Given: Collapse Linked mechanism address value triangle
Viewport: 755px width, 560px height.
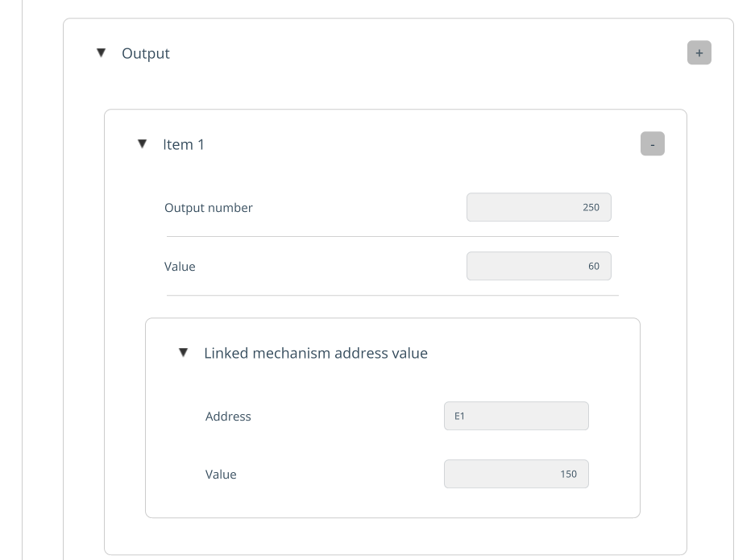Looking at the screenshot, I should click(183, 353).
